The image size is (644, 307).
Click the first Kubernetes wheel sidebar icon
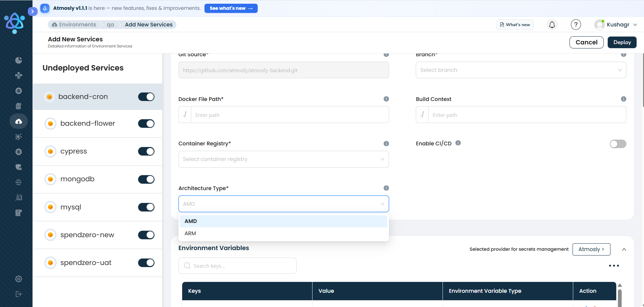pos(19,91)
